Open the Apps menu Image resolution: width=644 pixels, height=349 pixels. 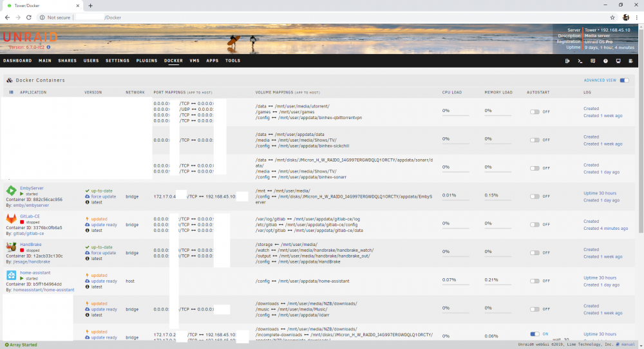pyautogui.click(x=213, y=61)
